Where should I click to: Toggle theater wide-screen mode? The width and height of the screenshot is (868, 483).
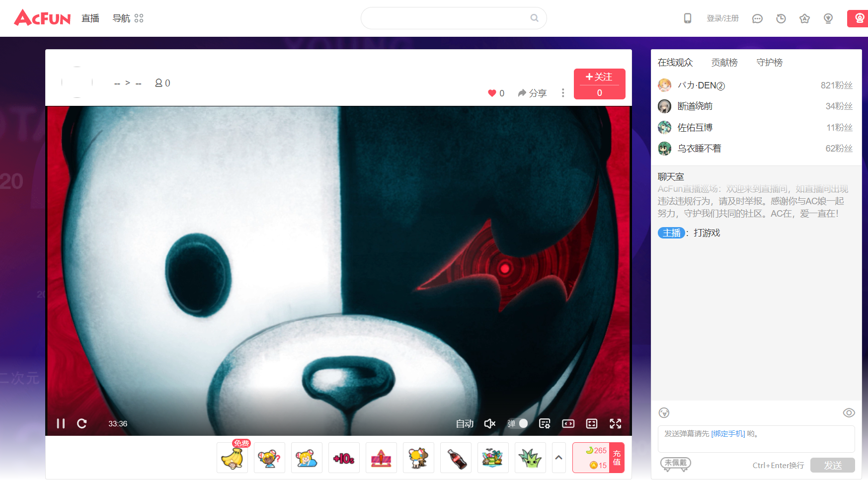point(568,423)
